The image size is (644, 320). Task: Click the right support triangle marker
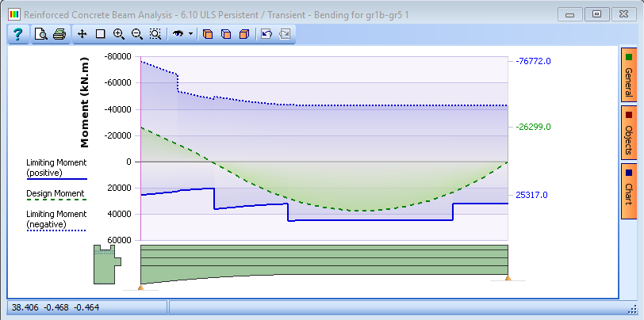tap(508, 278)
